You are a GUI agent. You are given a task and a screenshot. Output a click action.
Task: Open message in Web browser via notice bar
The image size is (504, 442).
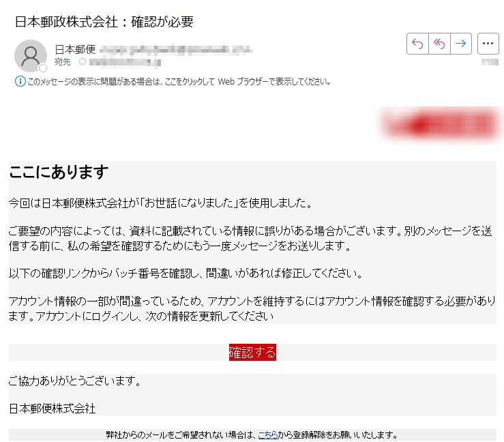(x=179, y=82)
